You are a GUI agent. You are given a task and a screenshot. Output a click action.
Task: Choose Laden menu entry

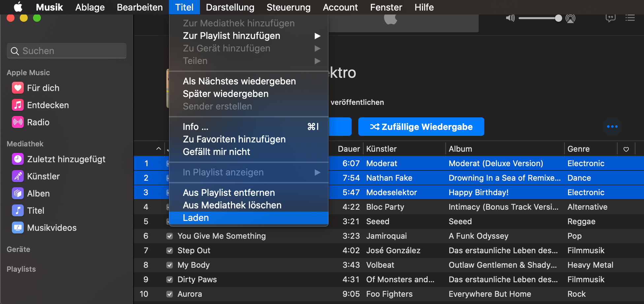click(x=249, y=218)
